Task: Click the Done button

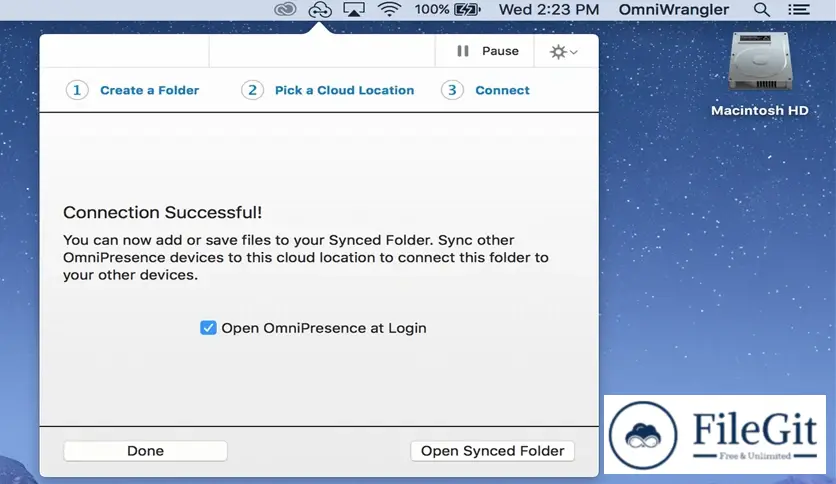Action: (x=146, y=451)
